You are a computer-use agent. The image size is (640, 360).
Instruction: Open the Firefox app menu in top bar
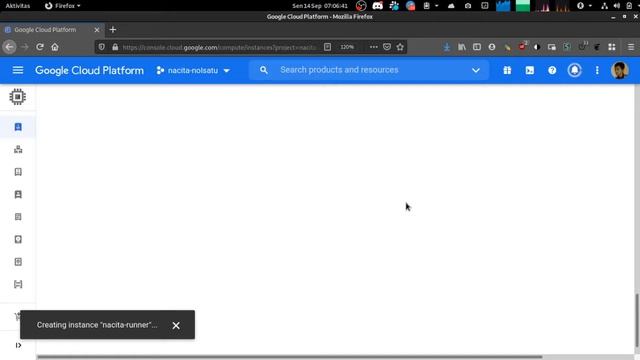point(62,6)
